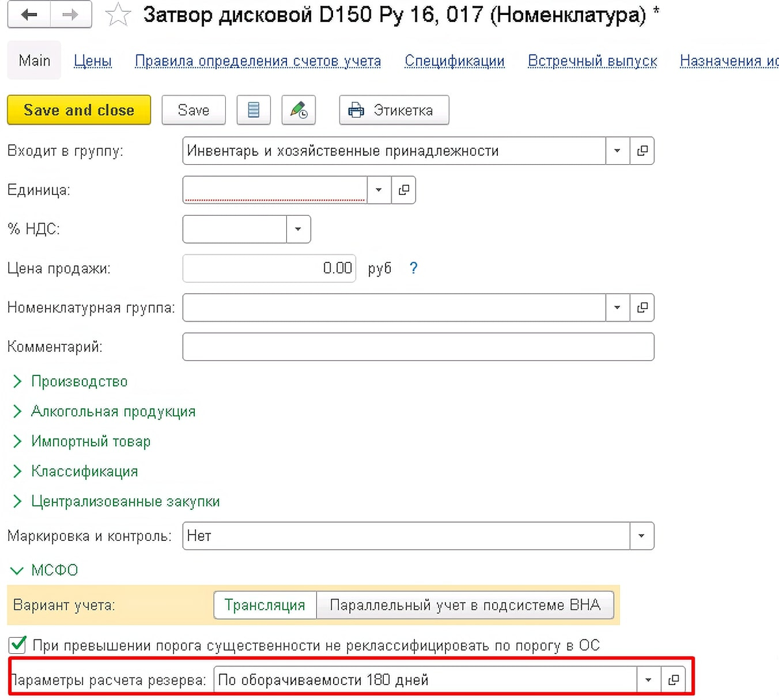Image resolution: width=779 pixels, height=700 pixels.
Task: Open selection form for Параметры расчета резерва
Action: [x=674, y=679]
